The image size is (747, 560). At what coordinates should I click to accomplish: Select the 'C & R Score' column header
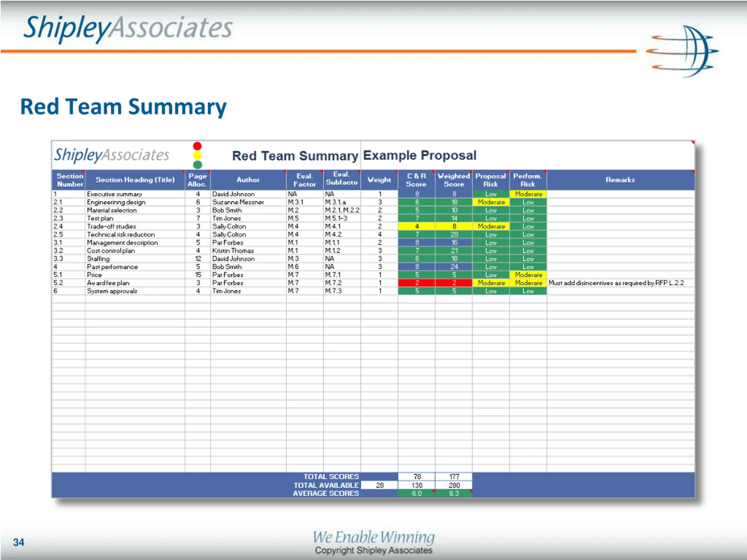(x=416, y=180)
